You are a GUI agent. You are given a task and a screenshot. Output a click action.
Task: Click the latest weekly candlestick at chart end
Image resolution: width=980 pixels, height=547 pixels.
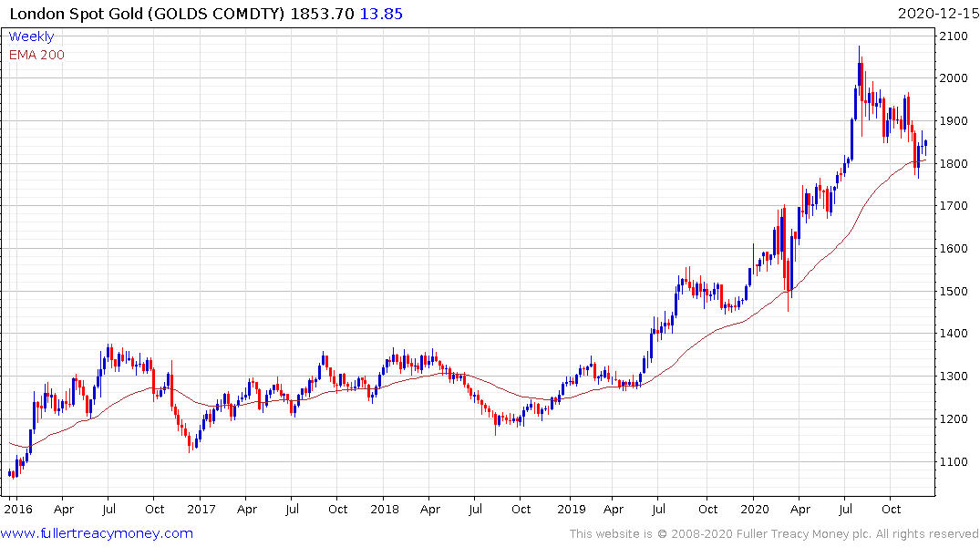point(925,146)
